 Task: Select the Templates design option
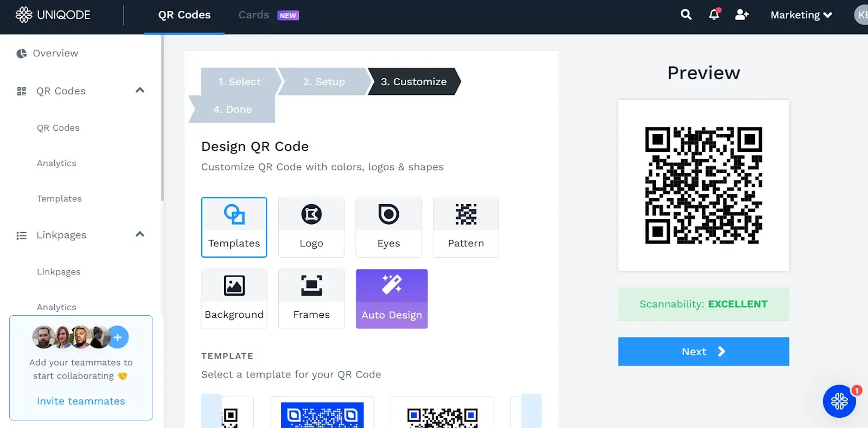(x=234, y=227)
